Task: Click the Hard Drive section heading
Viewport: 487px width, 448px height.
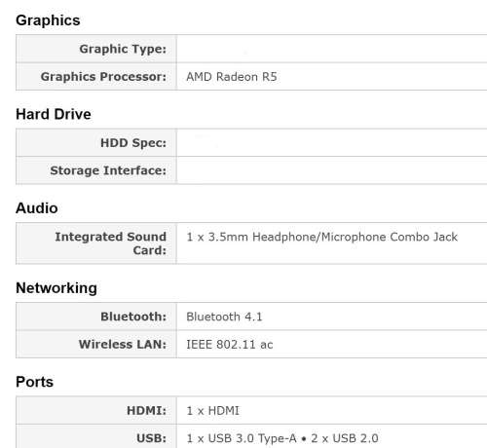Action: tap(54, 114)
